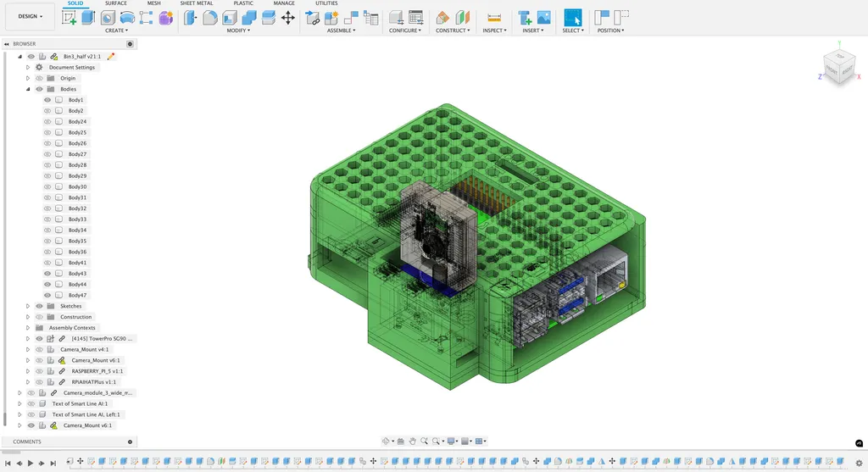
Task: Switch to the MANAGE tab
Action: point(284,3)
